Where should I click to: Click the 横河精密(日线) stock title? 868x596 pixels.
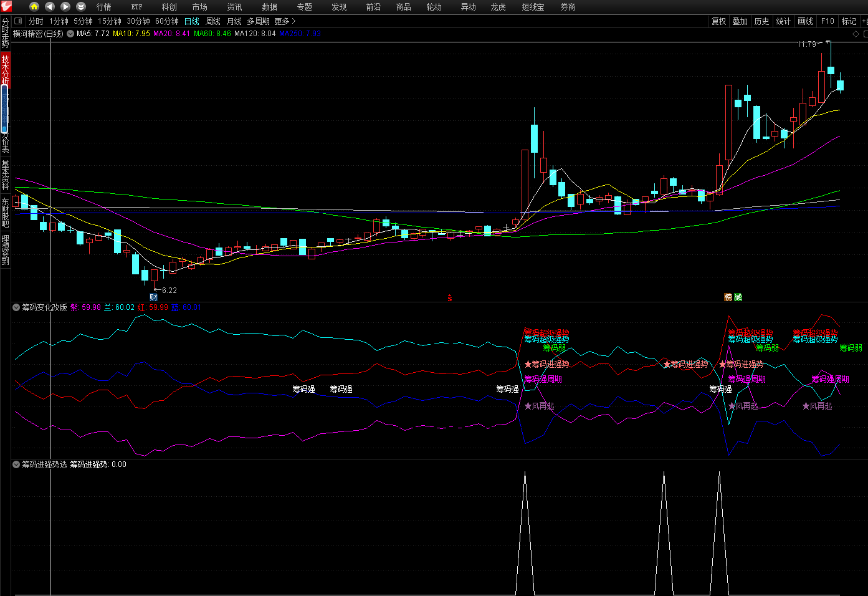pyautogui.click(x=38, y=34)
